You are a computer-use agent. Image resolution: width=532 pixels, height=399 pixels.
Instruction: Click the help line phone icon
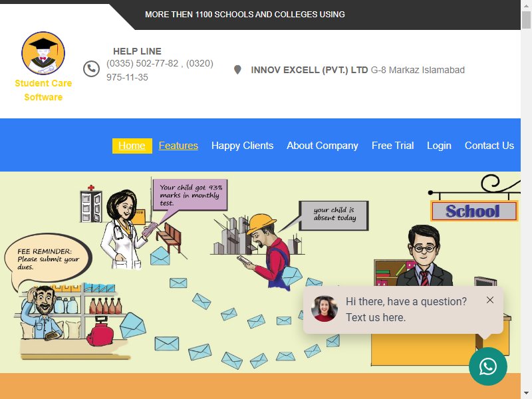pyautogui.click(x=91, y=69)
